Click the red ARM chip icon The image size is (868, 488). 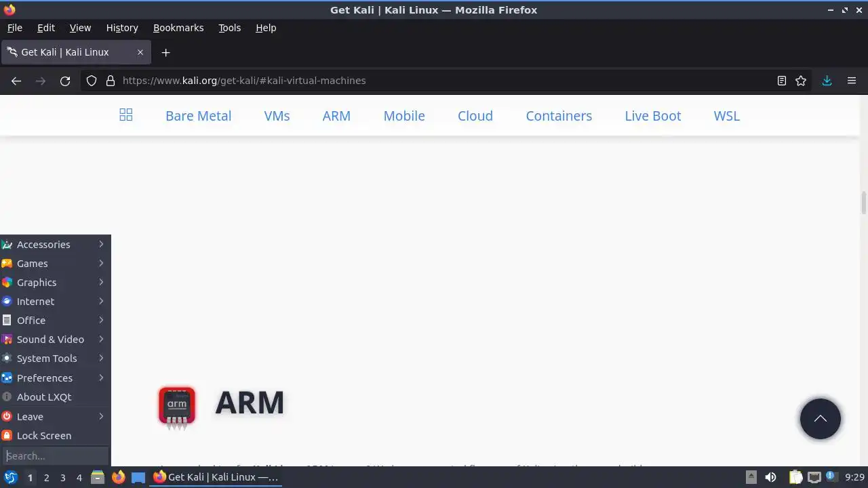pyautogui.click(x=177, y=407)
